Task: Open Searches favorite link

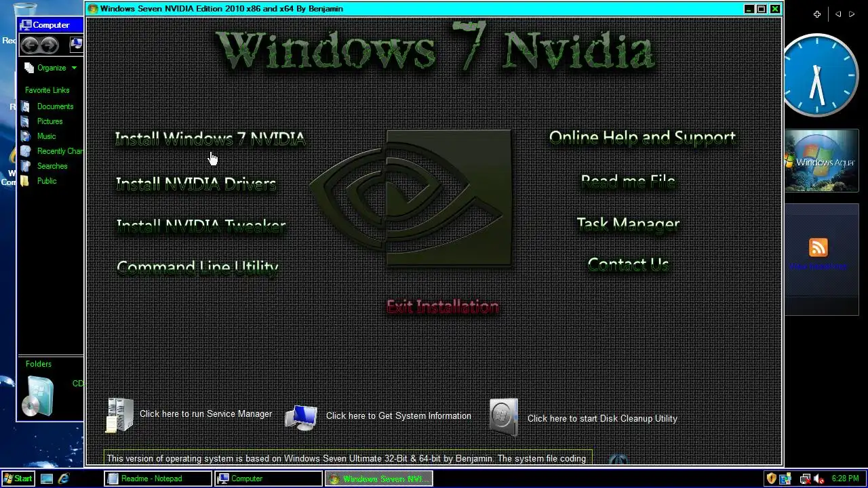Action: [x=52, y=166]
